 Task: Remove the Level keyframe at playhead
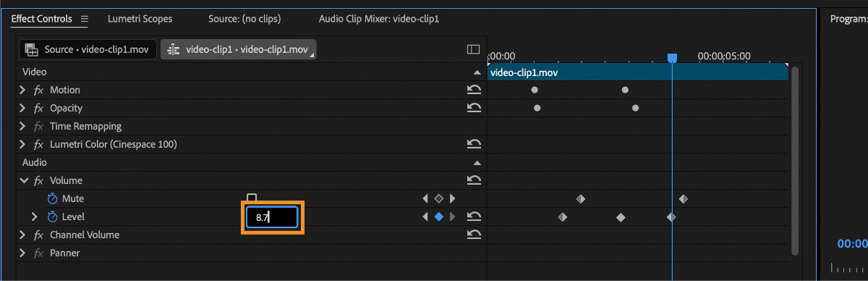[x=438, y=217]
